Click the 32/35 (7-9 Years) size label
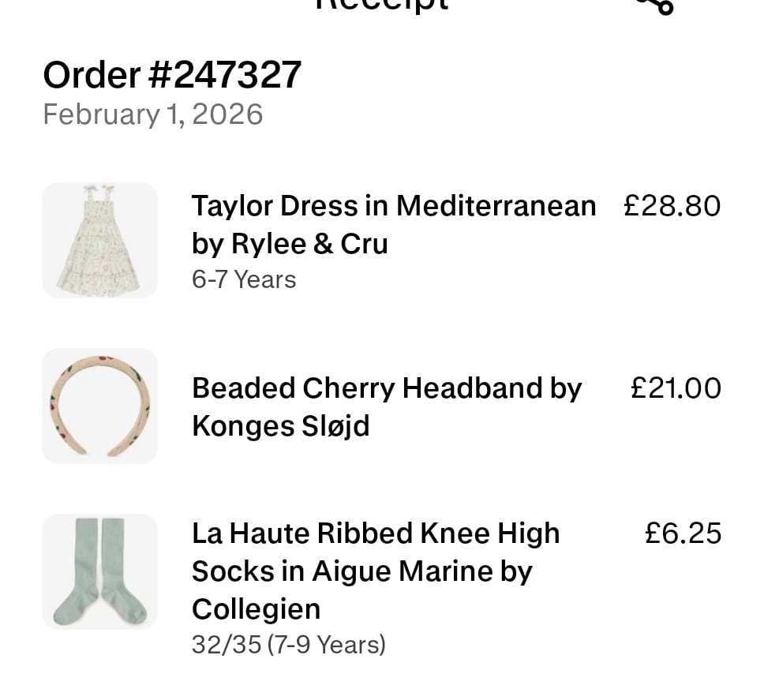 [x=289, y=645]
